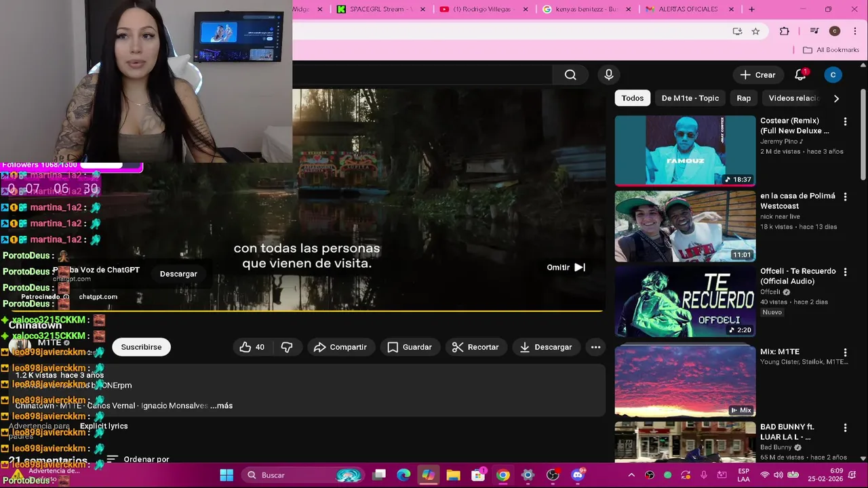The image size is (868, 488).
Task: Click Descargar on ChatGPT ad overlay
Action: click(x=178, y=274)
